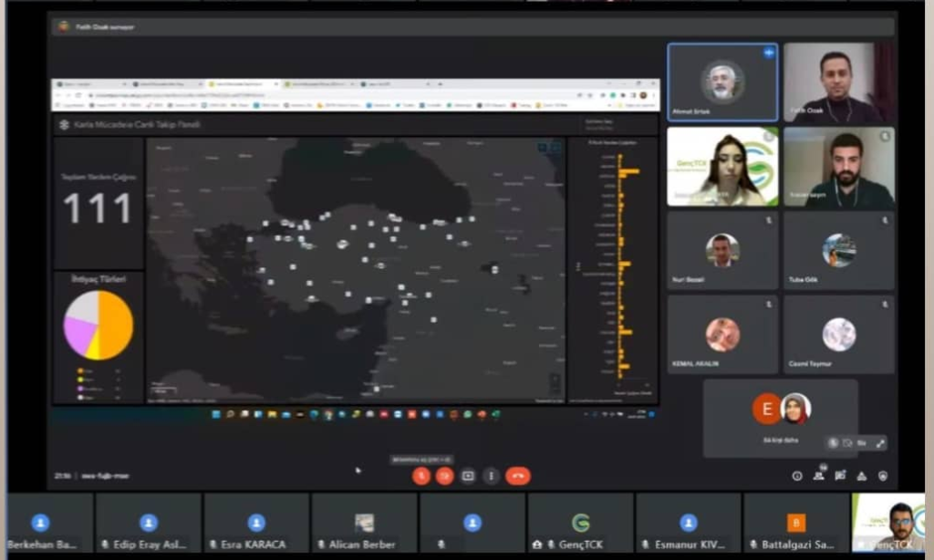Open the chat panel icon
This screenshot has height=560, width=934.
coord(840,475)
